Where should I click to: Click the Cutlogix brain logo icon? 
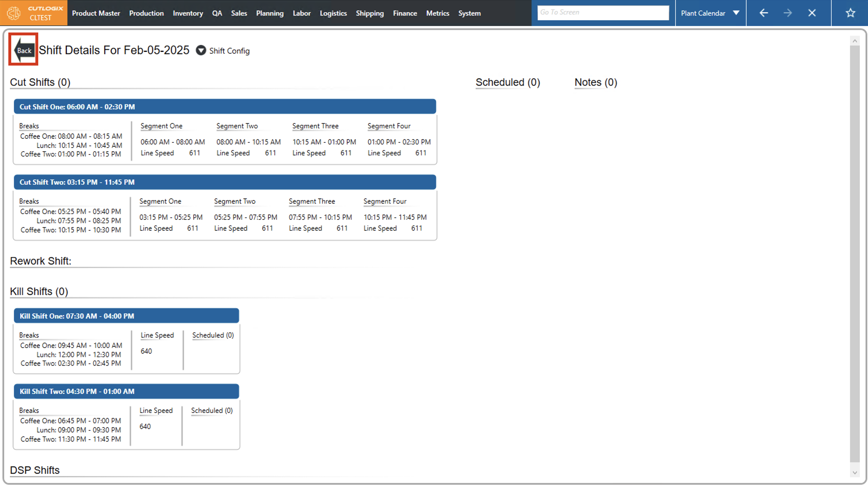[x=14, y=13]
